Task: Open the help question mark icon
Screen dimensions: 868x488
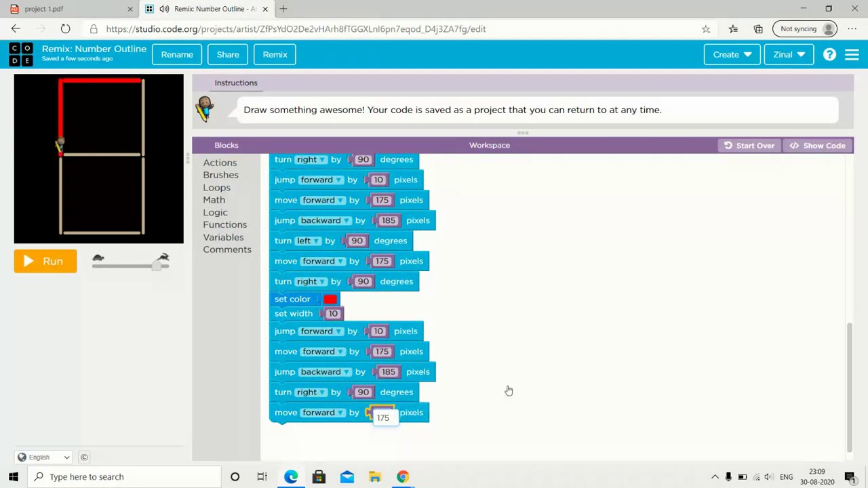Action: 829,54
